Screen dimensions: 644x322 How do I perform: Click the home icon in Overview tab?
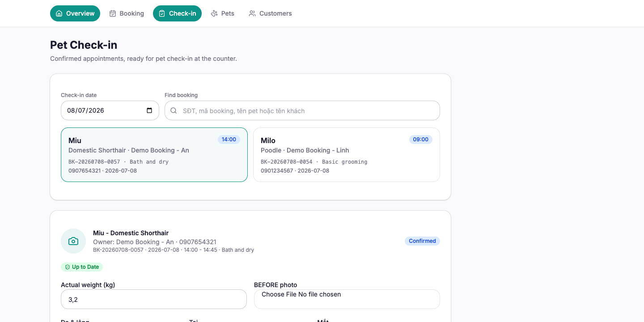coord(59,13)
